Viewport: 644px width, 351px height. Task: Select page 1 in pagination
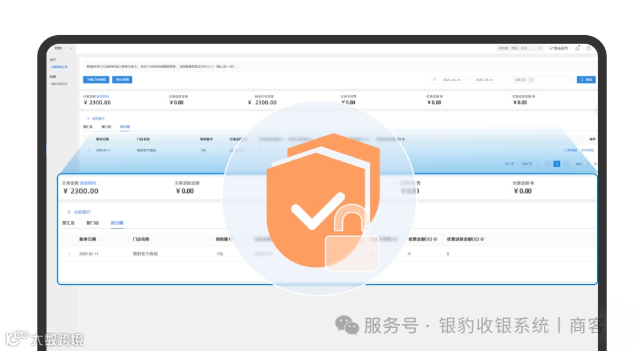pos(557,164)
